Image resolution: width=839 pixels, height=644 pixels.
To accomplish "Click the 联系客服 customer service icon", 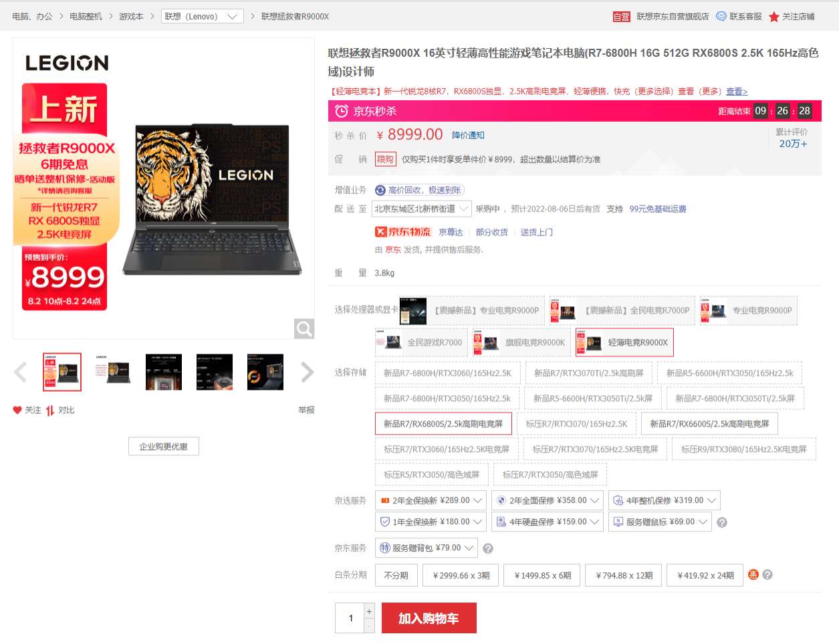I will (x=721, y=16).
